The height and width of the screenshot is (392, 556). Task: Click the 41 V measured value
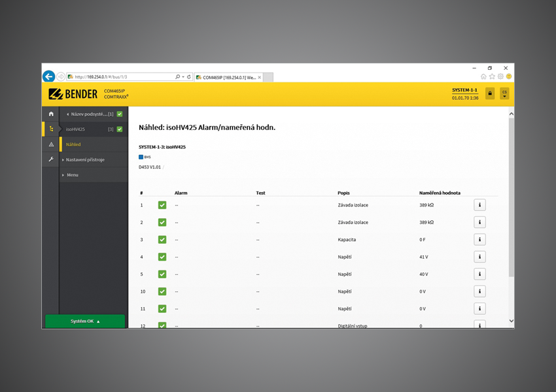[424, 257]
